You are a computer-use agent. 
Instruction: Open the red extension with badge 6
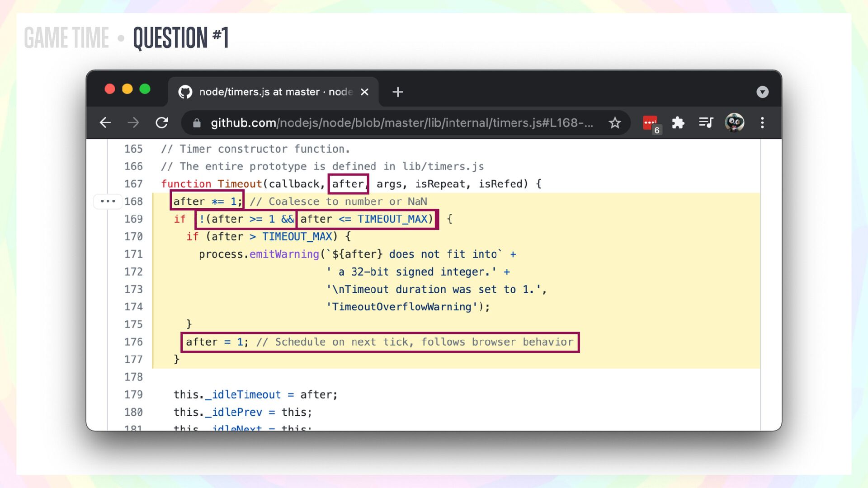[x=651, y=123]
